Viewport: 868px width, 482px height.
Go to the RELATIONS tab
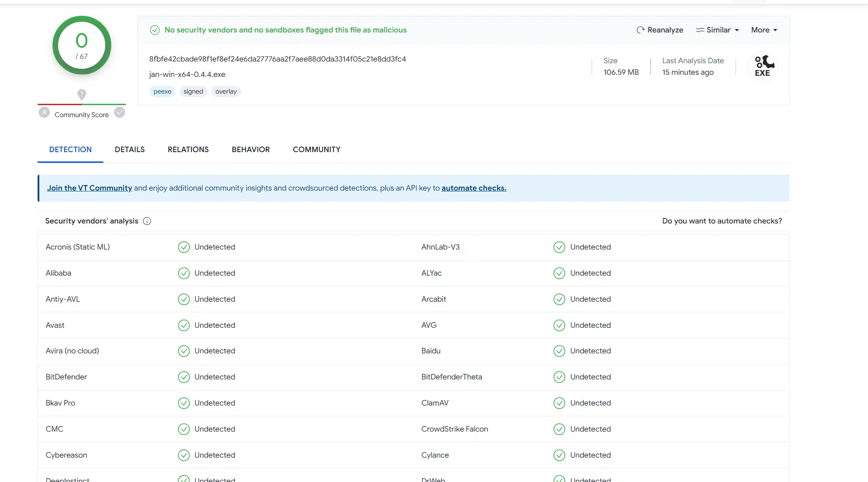188,150
